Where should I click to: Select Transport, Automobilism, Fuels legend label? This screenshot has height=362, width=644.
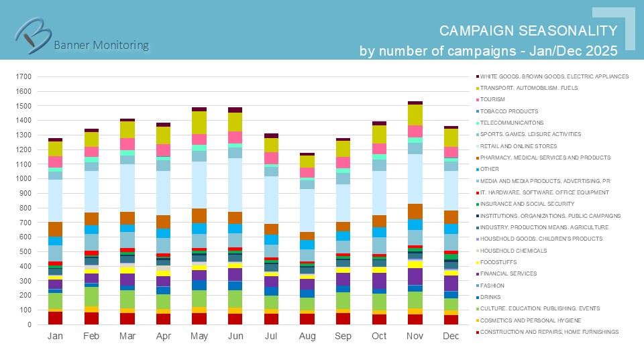(529, 88)
